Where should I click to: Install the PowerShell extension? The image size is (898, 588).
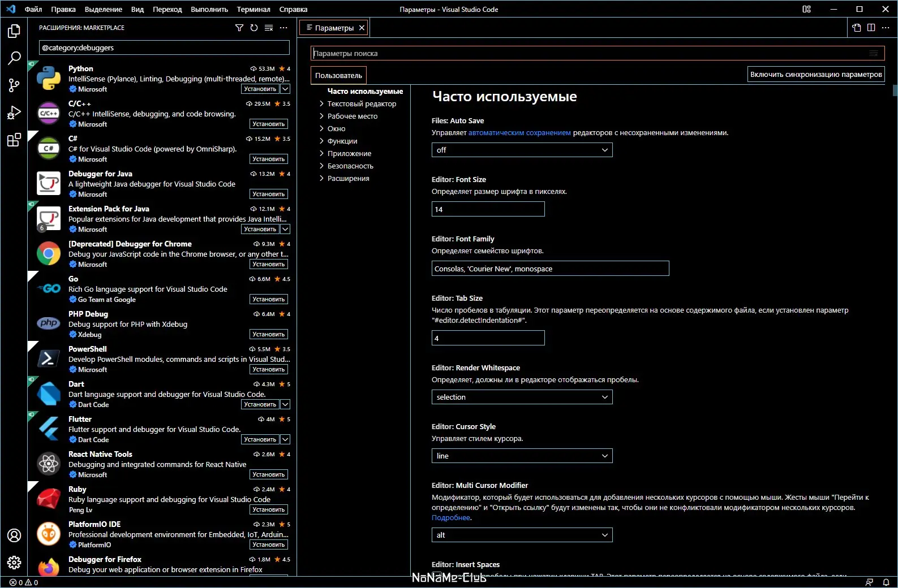tap(269, 369)
